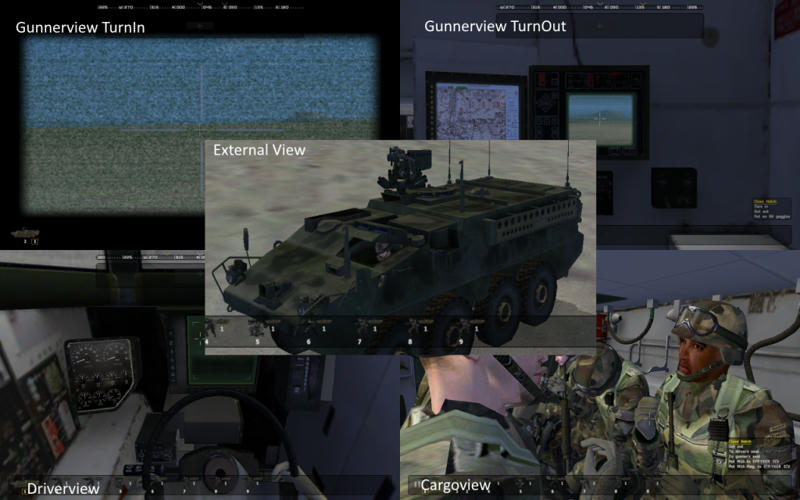Click the External View label

tap(259, 150)
